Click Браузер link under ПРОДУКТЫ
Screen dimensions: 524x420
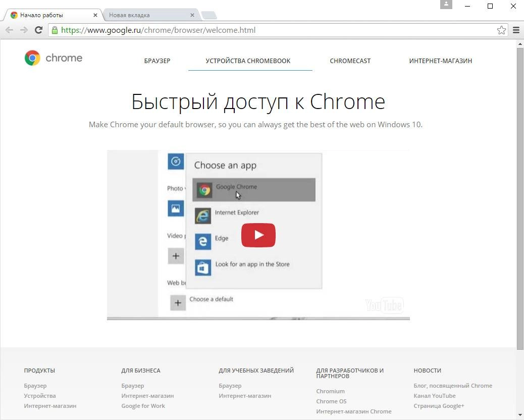point(35,386)
